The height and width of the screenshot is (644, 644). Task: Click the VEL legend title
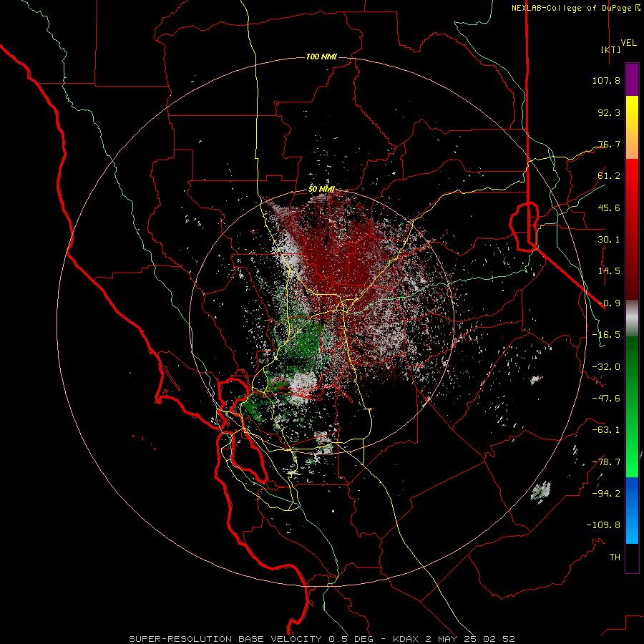(x=628, y=42)
